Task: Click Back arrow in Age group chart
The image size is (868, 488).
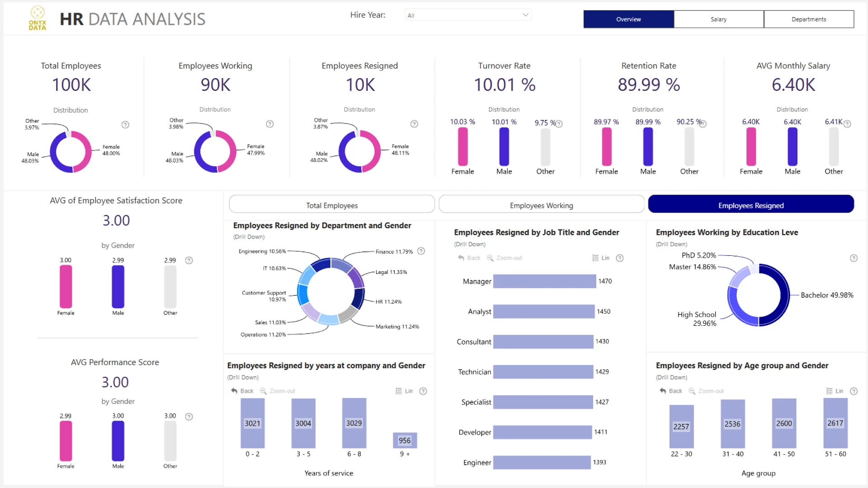Action: [x=671, y=391]
